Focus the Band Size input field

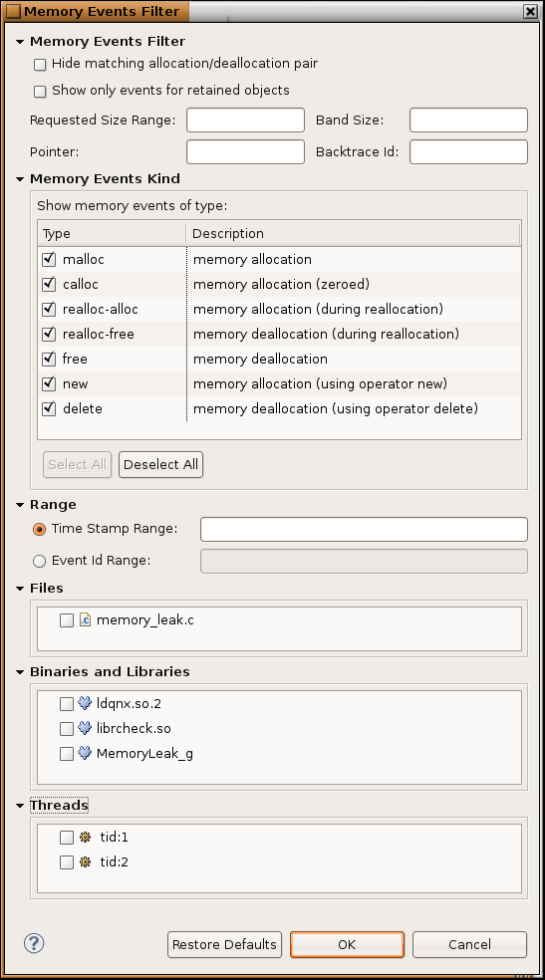468,120
